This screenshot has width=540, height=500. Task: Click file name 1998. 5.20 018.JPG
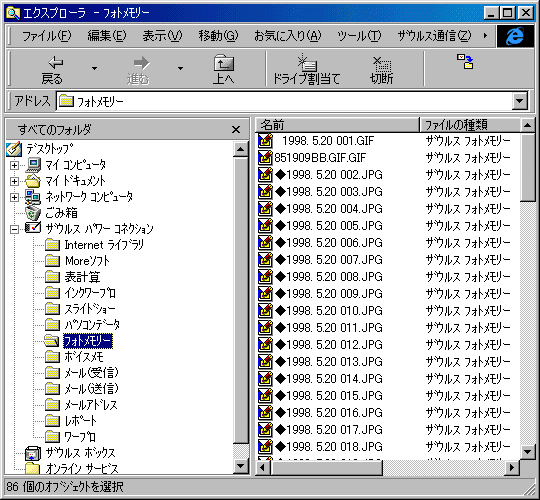tap(329, 447)
